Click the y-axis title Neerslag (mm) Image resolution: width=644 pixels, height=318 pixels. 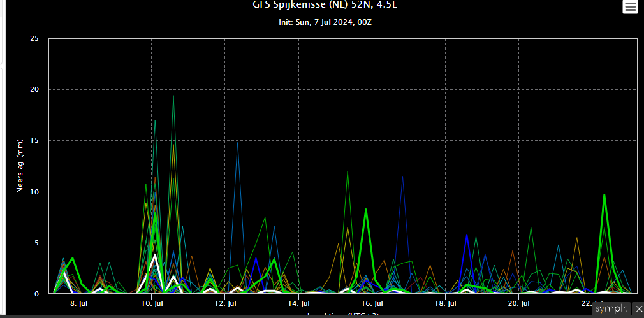(x=20, y=166)
